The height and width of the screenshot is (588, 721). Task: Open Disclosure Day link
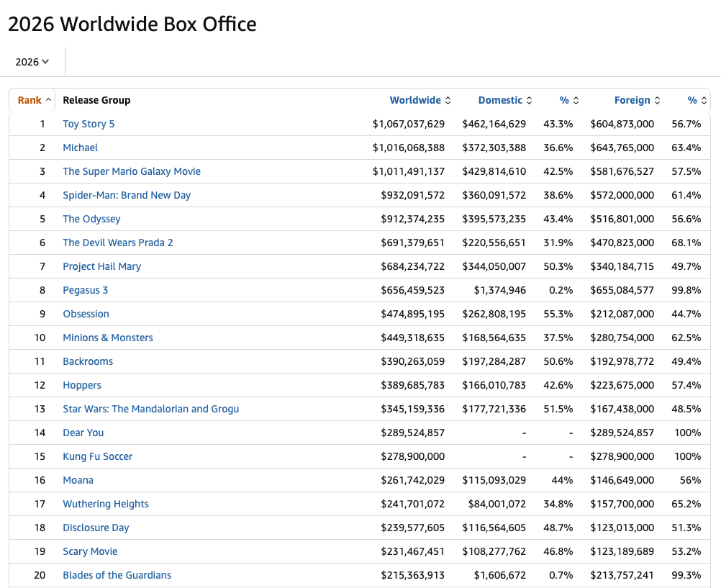[x=96, y=528]
